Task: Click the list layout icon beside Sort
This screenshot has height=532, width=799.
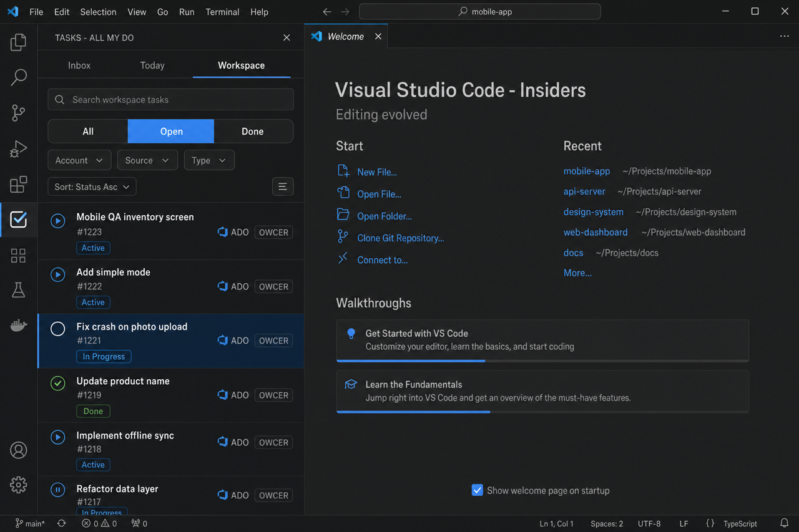Action: pos(283,186)
